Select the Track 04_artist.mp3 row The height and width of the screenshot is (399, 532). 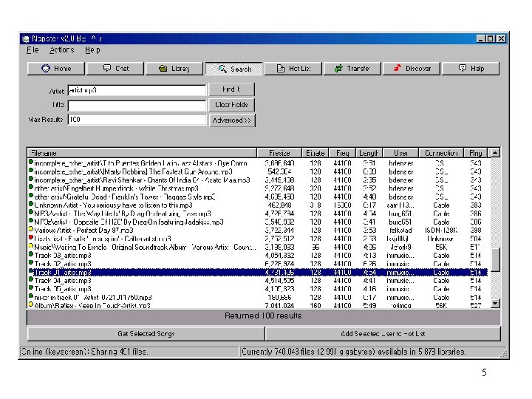[x=258, y=281]
